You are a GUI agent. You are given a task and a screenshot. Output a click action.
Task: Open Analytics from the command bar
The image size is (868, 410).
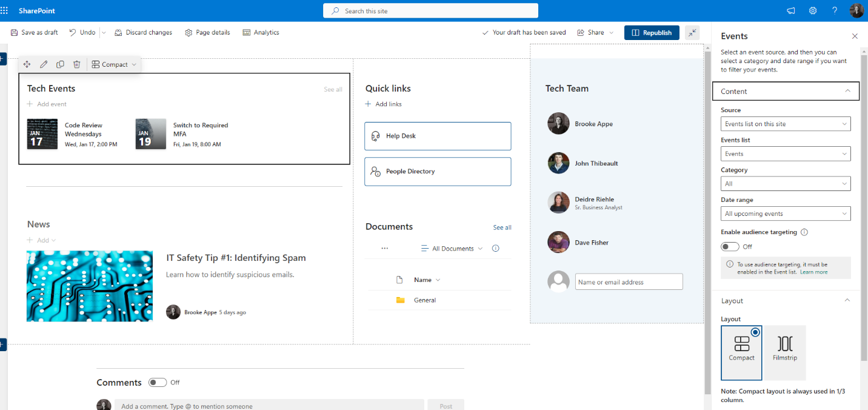(261, 32)
